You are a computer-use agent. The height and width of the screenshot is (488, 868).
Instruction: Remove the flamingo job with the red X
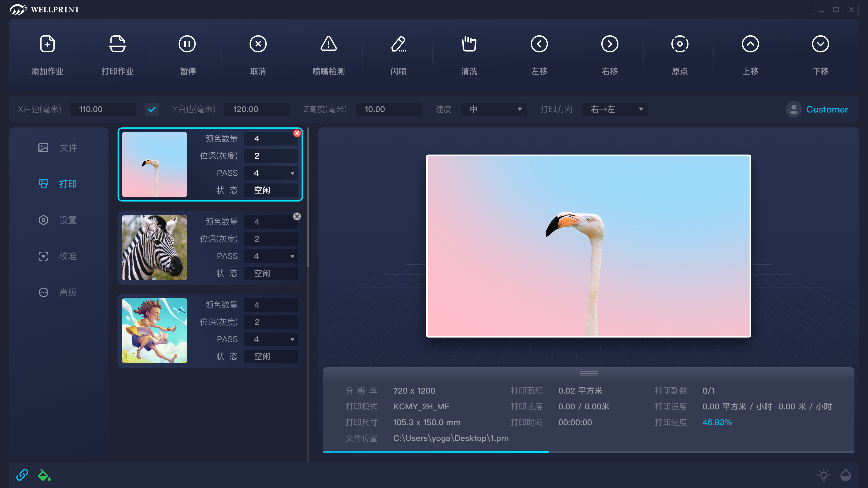[297, 133]
